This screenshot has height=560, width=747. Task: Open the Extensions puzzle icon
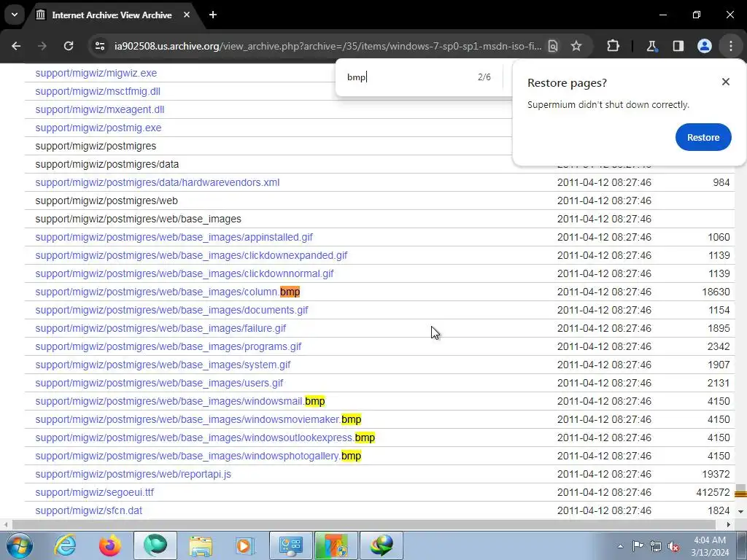coord(613,46)
